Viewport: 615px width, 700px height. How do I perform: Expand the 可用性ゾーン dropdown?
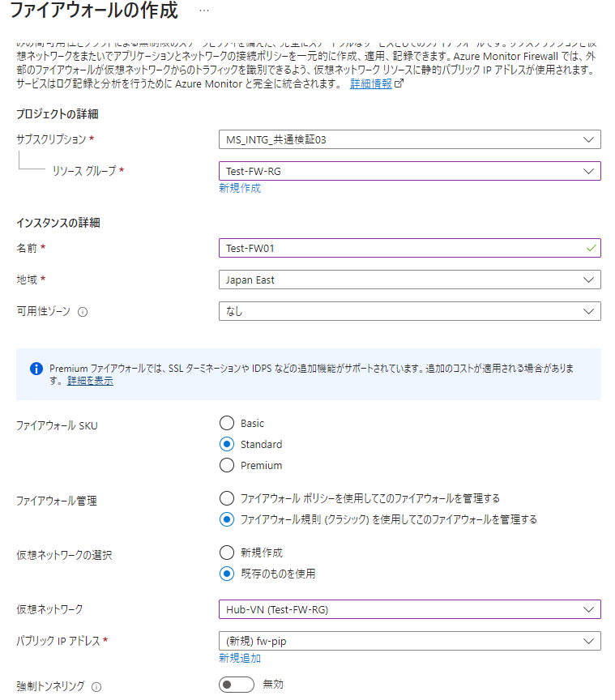(409, 311)
